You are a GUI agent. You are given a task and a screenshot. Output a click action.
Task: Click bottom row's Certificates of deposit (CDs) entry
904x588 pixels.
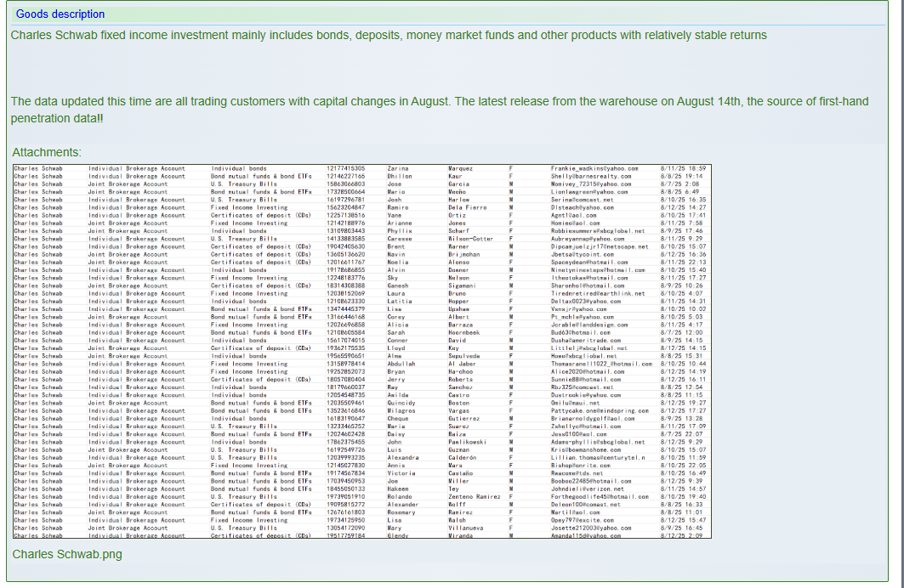tap(261, 535)
